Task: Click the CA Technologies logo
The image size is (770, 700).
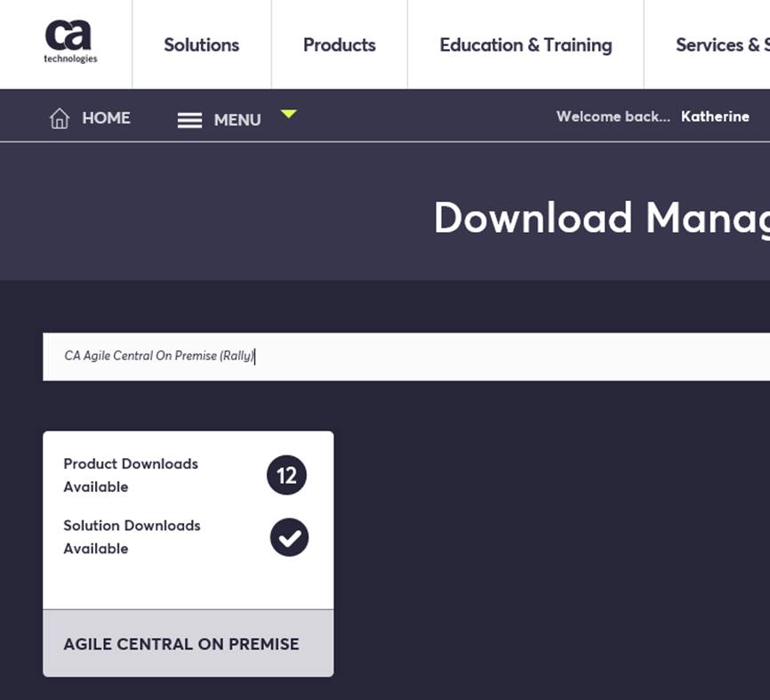Action: pos(70,42)
